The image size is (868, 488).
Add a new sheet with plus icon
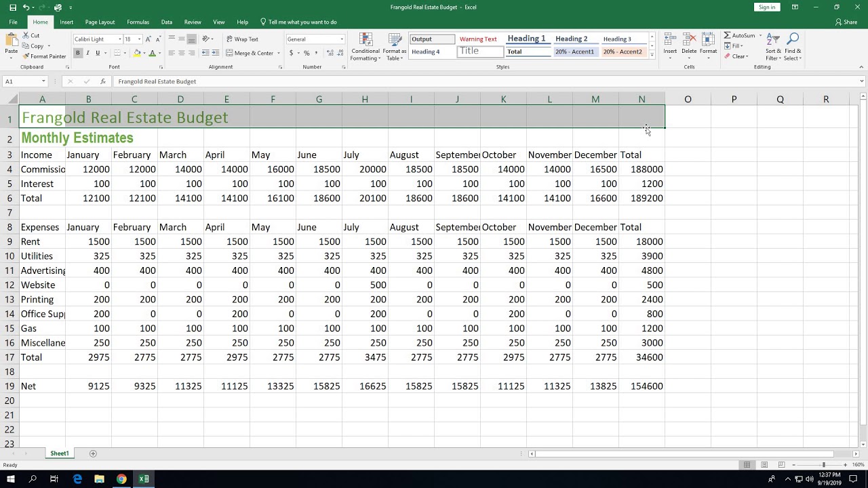coord(93,453)
